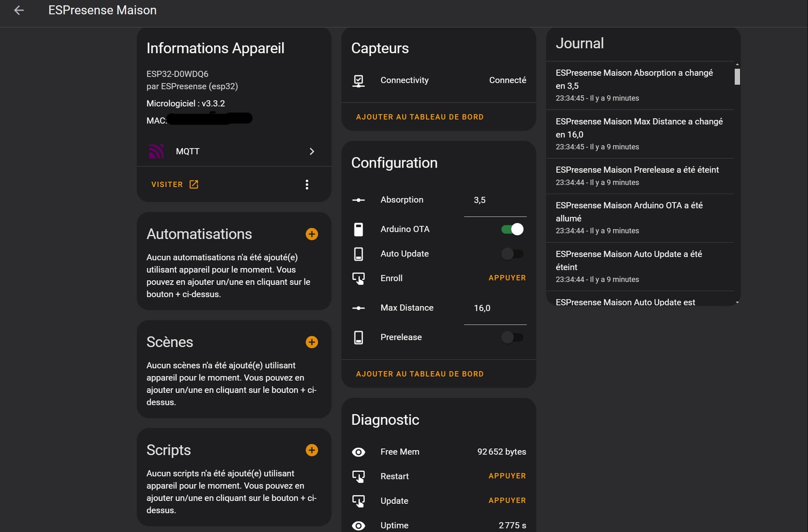Click the Absorption value field

click(495, 201)
